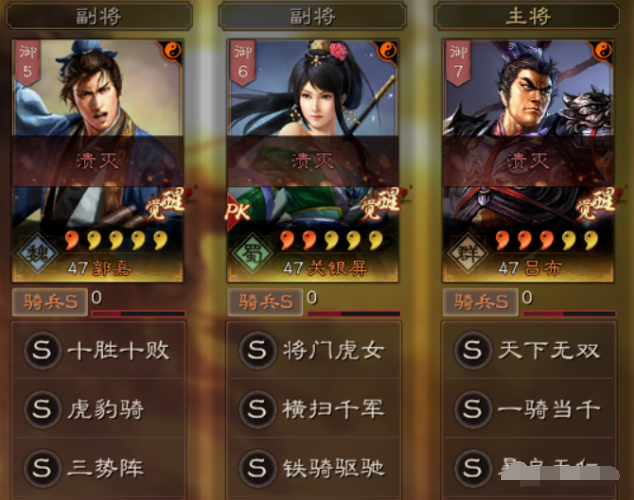Click the 骑兵S troop tag under Lu Bu
Screen dimensions: 634x500
(x=480, y=302)
